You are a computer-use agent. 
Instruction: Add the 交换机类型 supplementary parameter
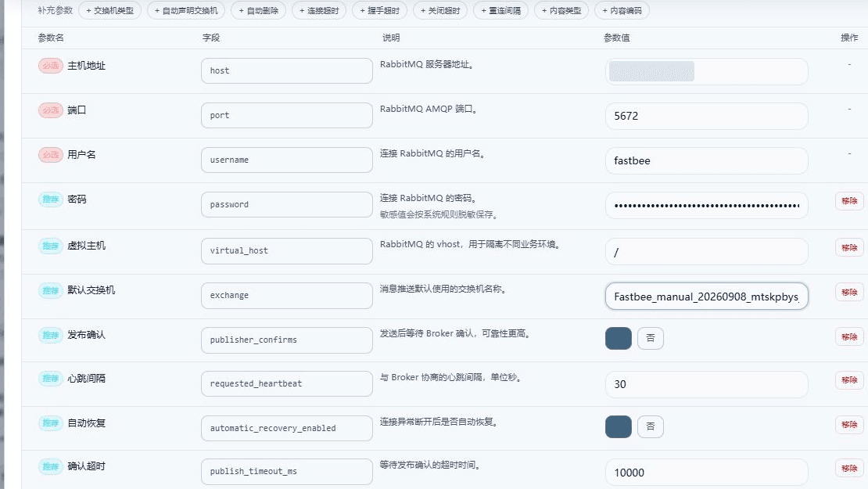(109, 10)
